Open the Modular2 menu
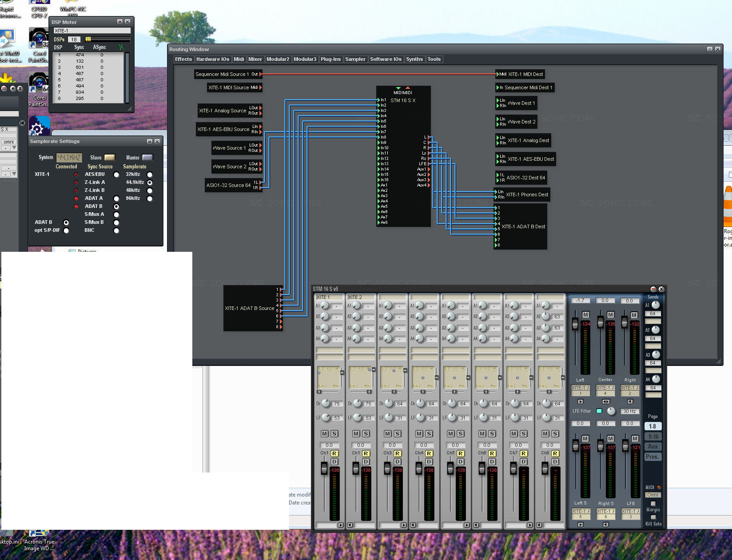This screenshot has height=560, width=732. (x=278, y=59)
